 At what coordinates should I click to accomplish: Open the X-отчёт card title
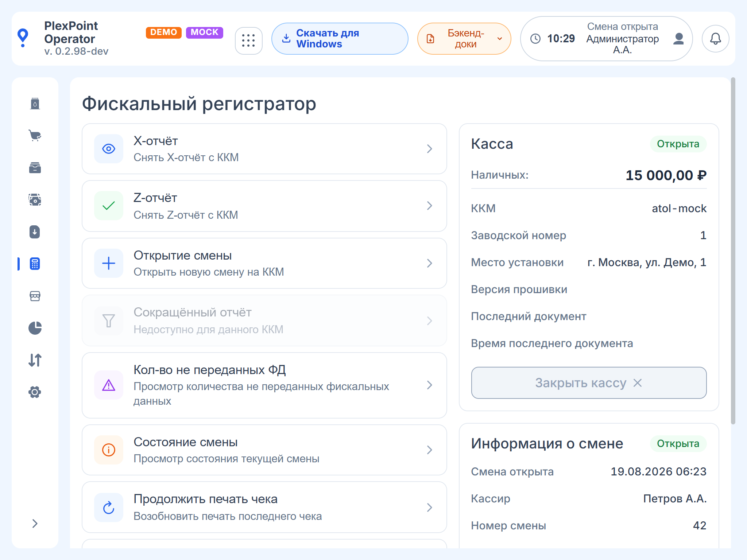pos(156,141)
